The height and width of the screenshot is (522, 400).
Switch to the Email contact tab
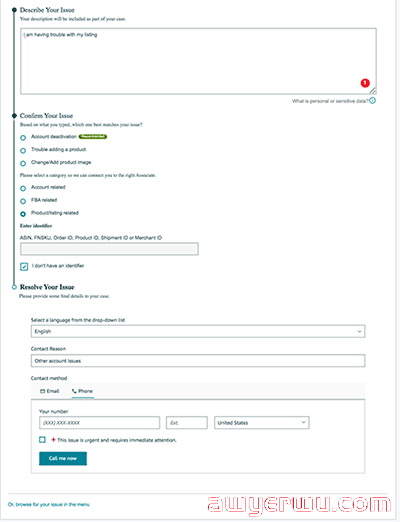click(49, 391)
